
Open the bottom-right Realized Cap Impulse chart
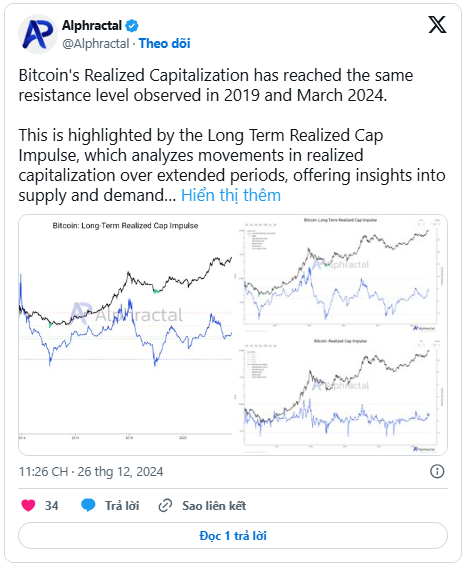(341, 395)
